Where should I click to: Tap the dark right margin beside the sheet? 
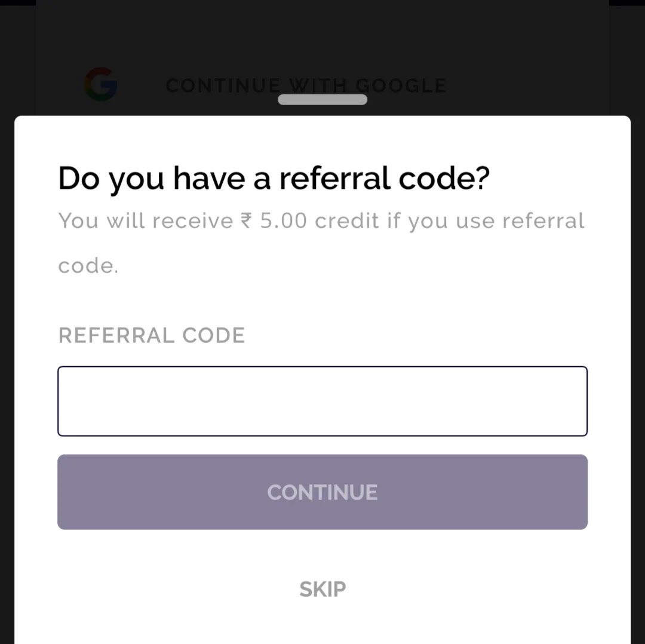(638, 370)
